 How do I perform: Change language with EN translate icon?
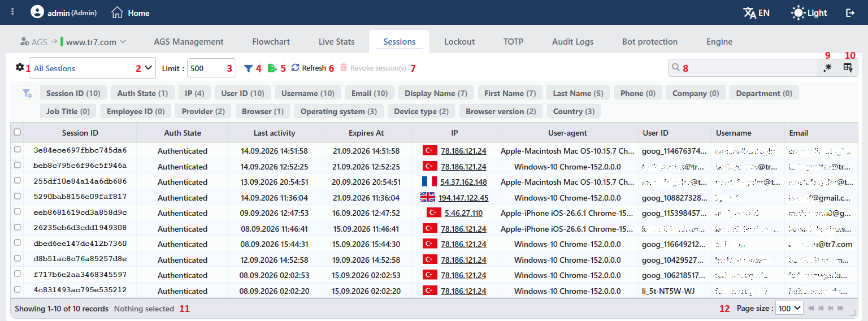(756, 12)
